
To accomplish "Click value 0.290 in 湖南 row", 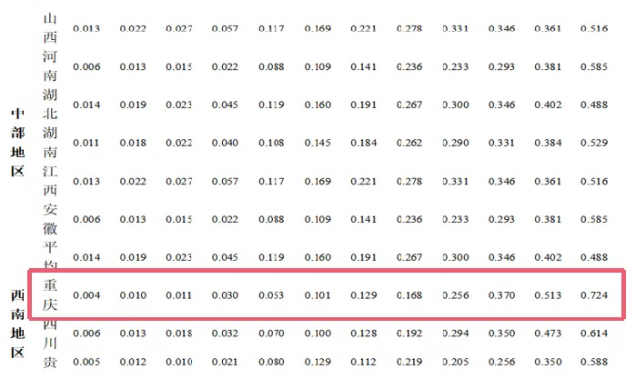I will [x=456, y=143].
